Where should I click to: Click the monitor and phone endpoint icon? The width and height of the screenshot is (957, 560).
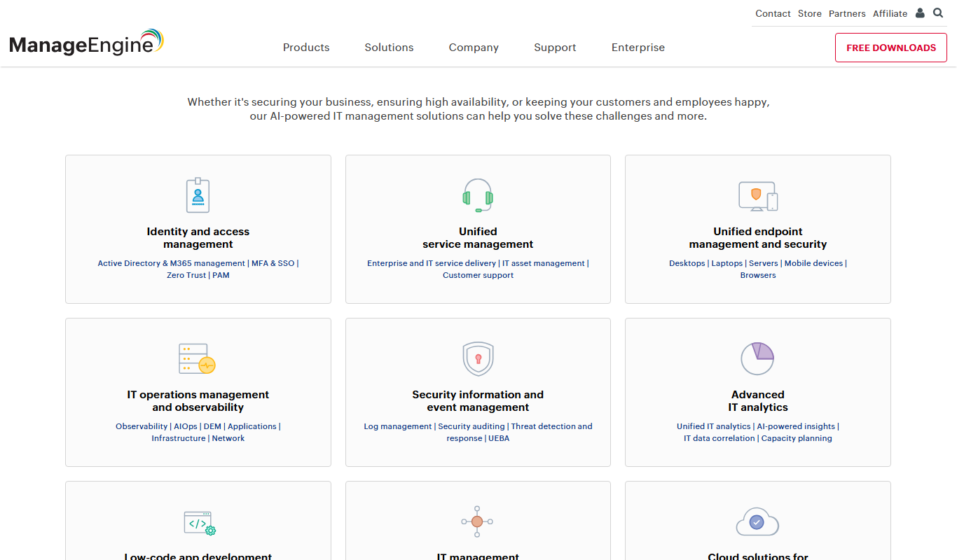pyautogui.click(x=758, y=196)
